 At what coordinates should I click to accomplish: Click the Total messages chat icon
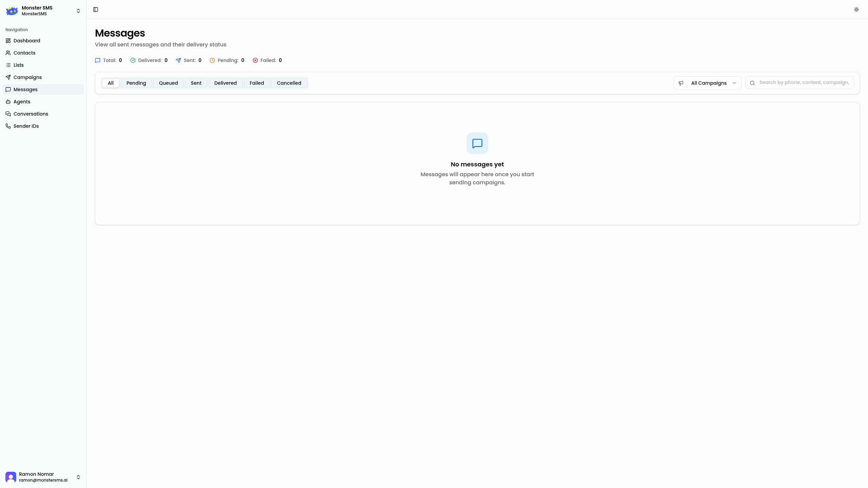[98, 60]
